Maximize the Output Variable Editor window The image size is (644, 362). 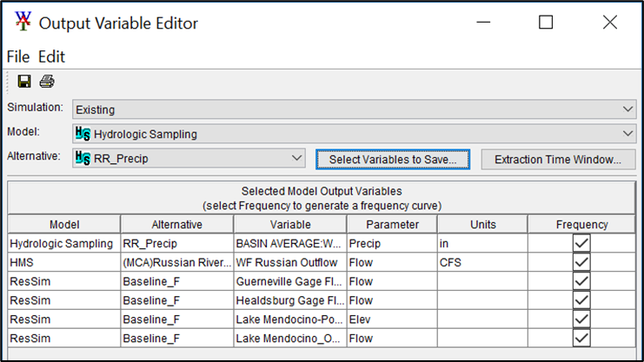click(x=546, y=23)
